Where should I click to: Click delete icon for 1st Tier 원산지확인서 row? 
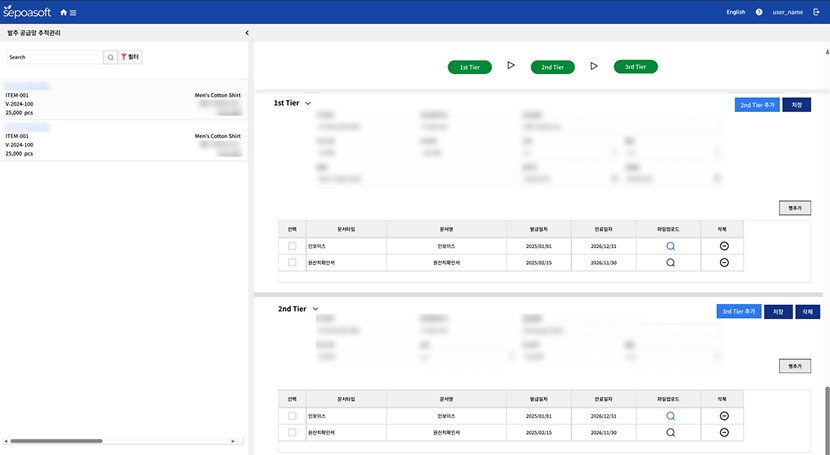pos(724,262)
